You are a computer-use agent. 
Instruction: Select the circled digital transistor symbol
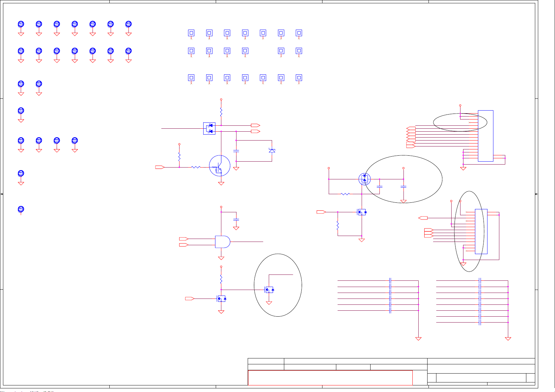220,166
